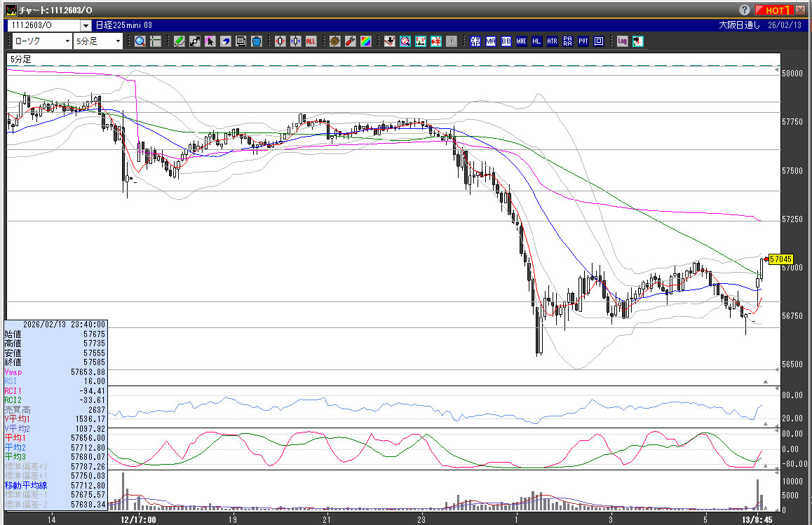Open help with the question mark icon
Image resolution: width=812 pixels, height=525 pixels.
pos(745,10)
